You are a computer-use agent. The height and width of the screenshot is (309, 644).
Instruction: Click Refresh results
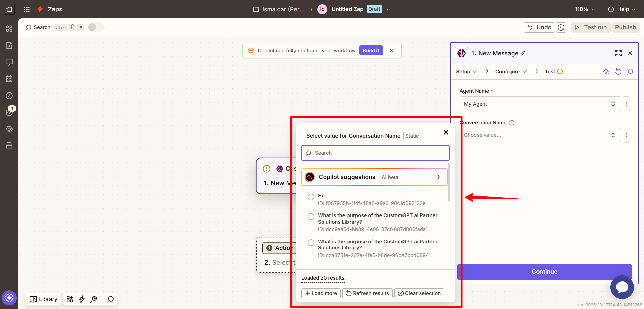[368, 293]
